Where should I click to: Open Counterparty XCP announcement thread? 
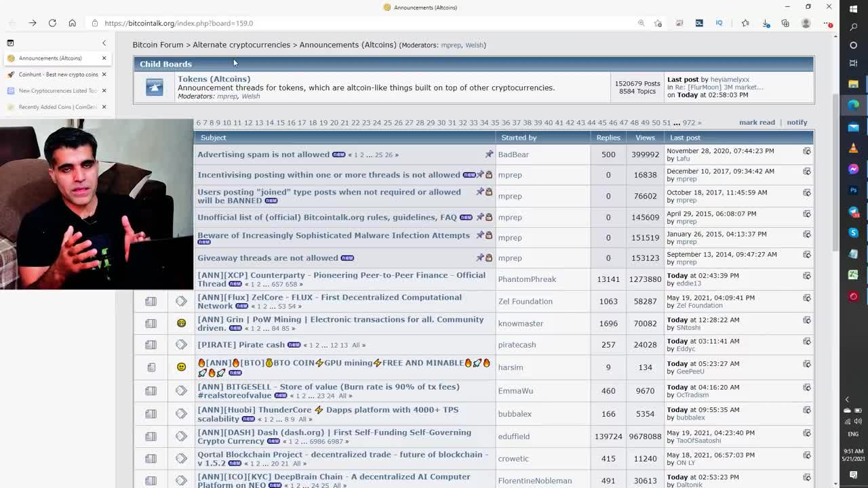point(341,279)
